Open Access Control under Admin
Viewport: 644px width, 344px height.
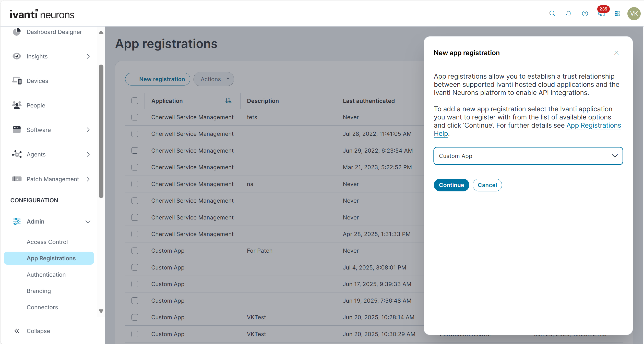(47, 242)
